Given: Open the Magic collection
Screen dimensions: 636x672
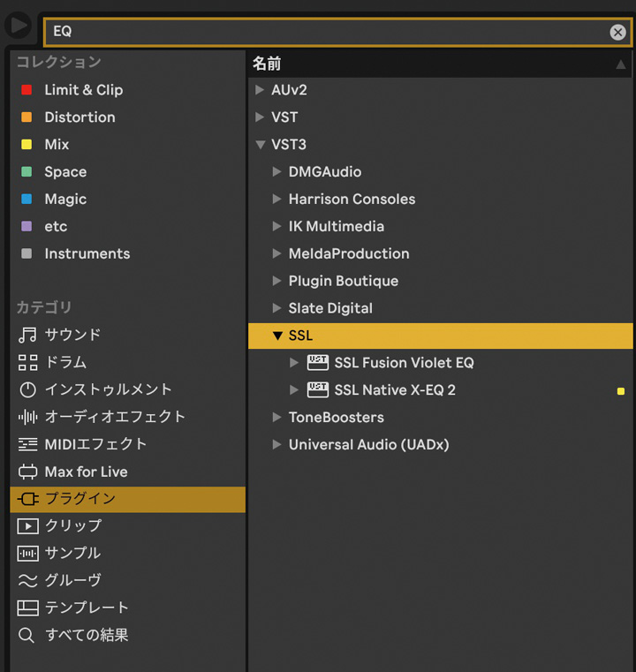Looking at the screenshot, I should 65,200.
